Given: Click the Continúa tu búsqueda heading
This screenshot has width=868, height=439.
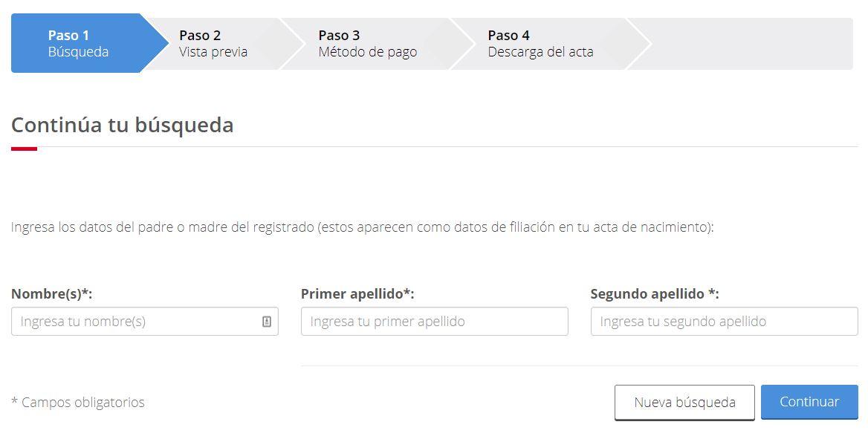Looking at the screenshot, I should 123,125.
